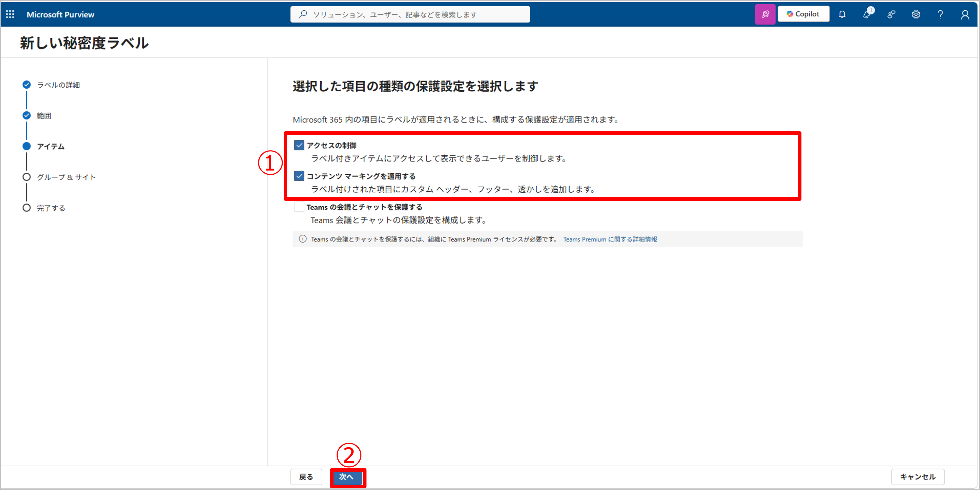Click the キャンセル button

point(918,477)
